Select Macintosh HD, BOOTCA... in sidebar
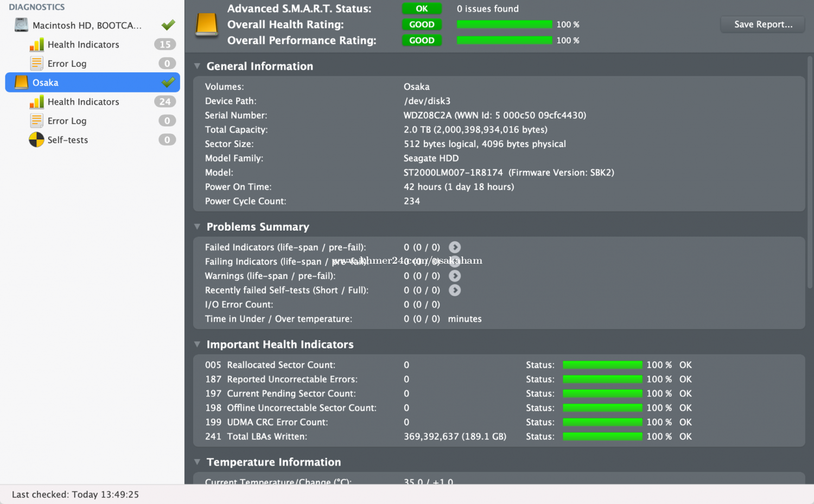Viewport: 814px width, 504px height. (87, 25)
